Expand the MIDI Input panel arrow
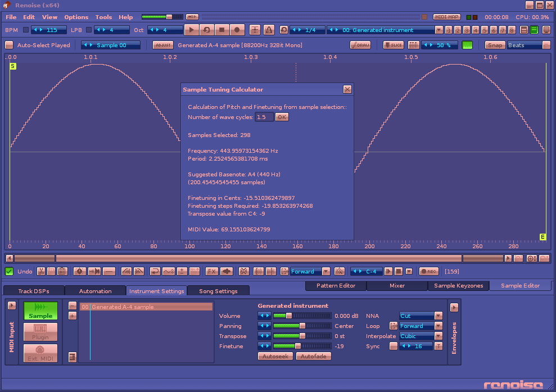Viewport: 556px width, 392px height. pos(12,306)
